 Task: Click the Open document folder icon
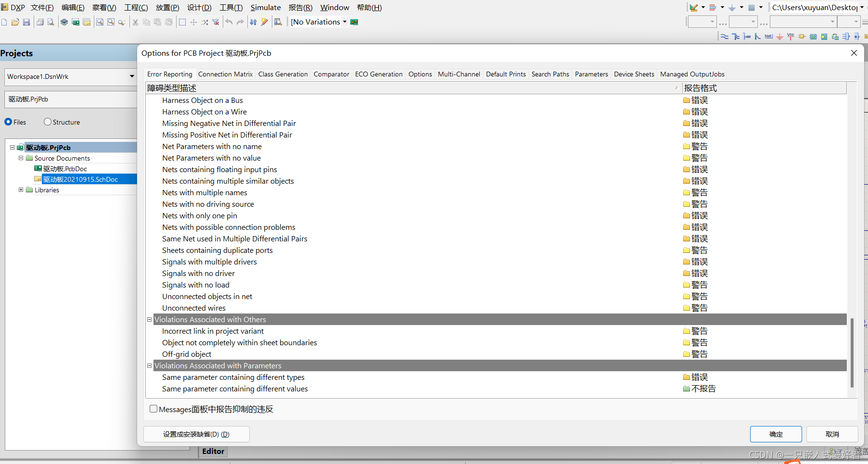pos(15,22)
